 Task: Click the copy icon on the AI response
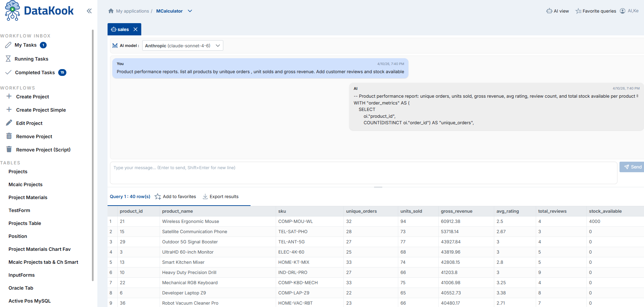tap(637, 96)
